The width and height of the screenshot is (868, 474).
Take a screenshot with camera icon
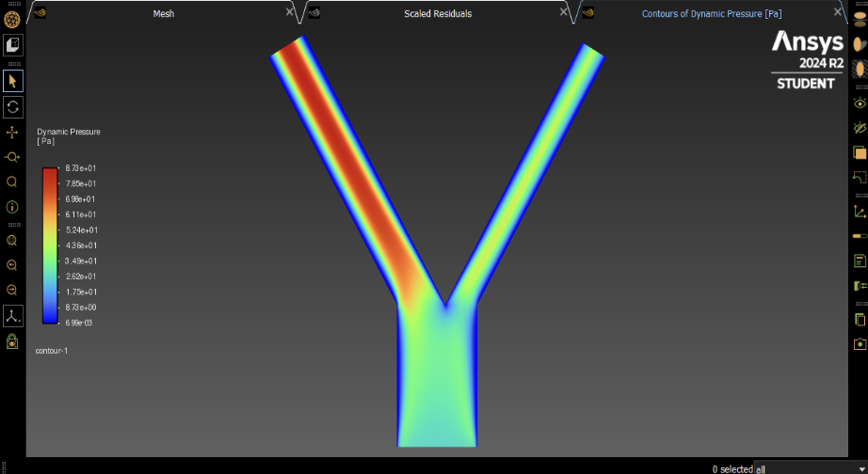click(x=859, y=344)
